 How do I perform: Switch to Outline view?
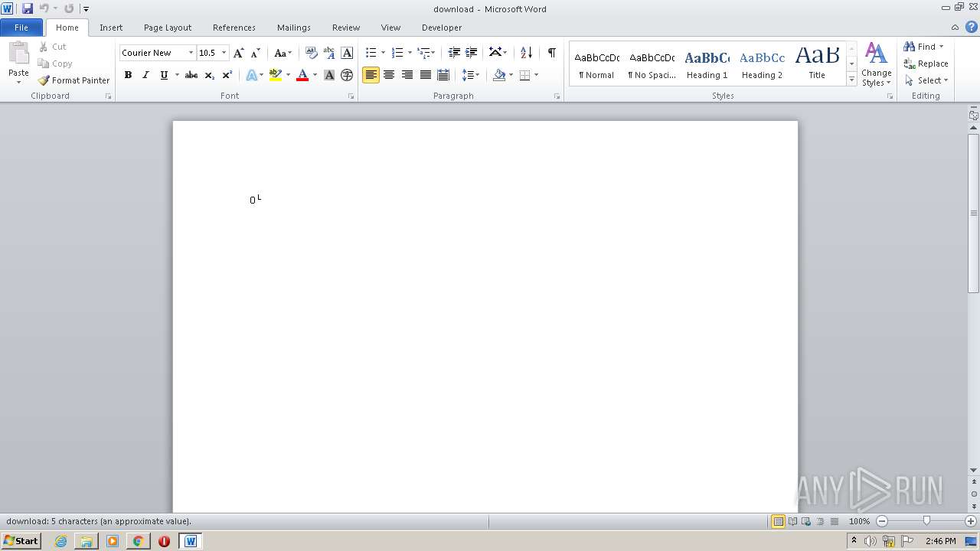819,521
